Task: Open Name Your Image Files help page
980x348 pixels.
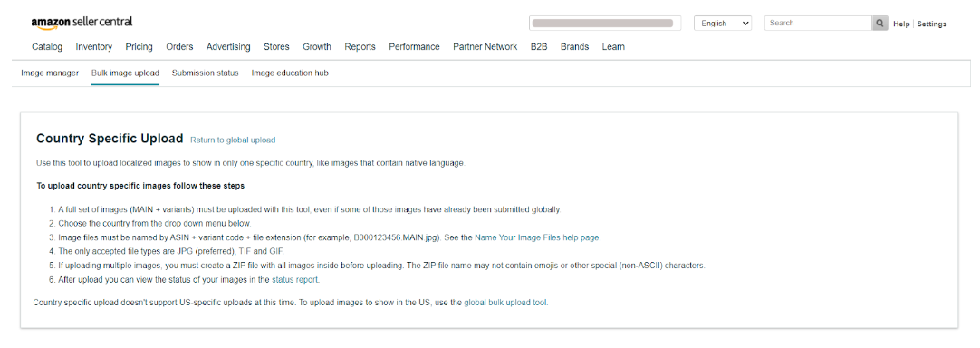Action: click(x=537, y=237)
